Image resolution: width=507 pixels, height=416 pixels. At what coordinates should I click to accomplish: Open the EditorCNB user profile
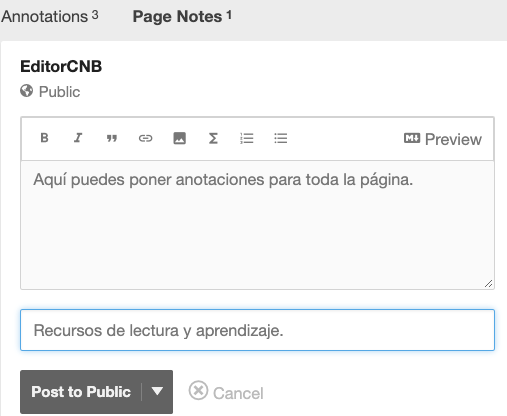coord(61,66)
